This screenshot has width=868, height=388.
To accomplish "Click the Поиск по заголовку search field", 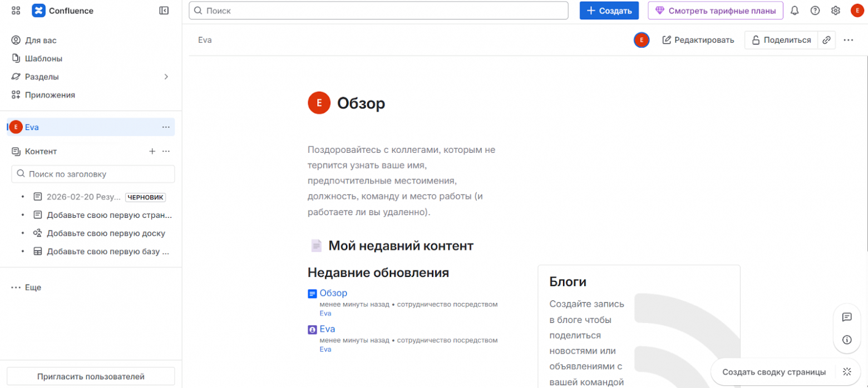I will coord(92,174).
